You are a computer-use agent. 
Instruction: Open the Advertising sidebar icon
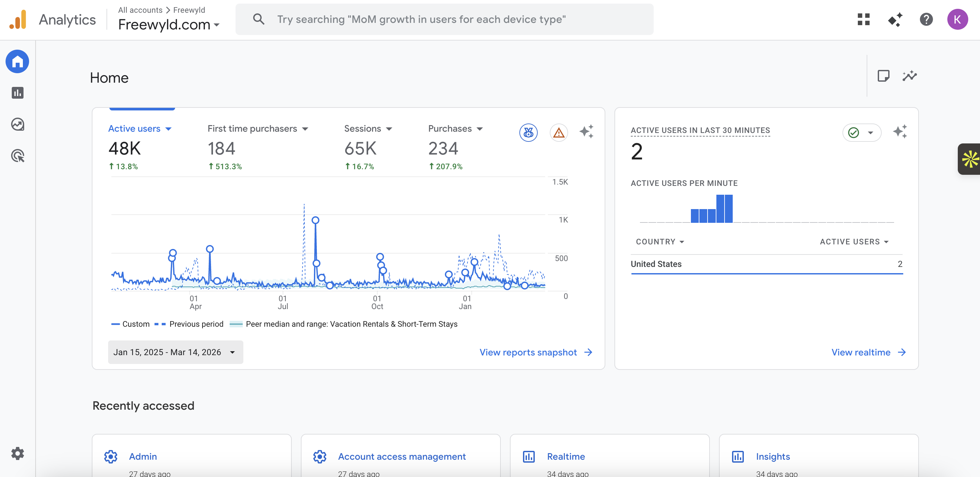(18, 156)
